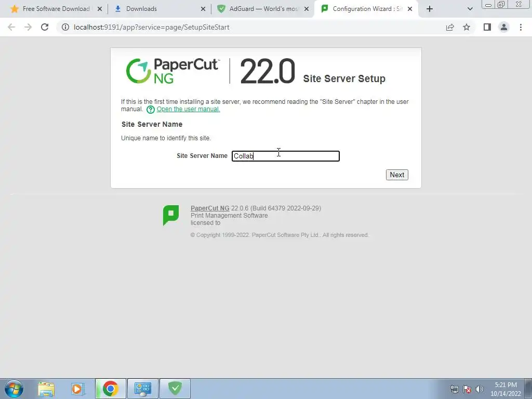Open Chrome's three-dot menu

[521, 27]
